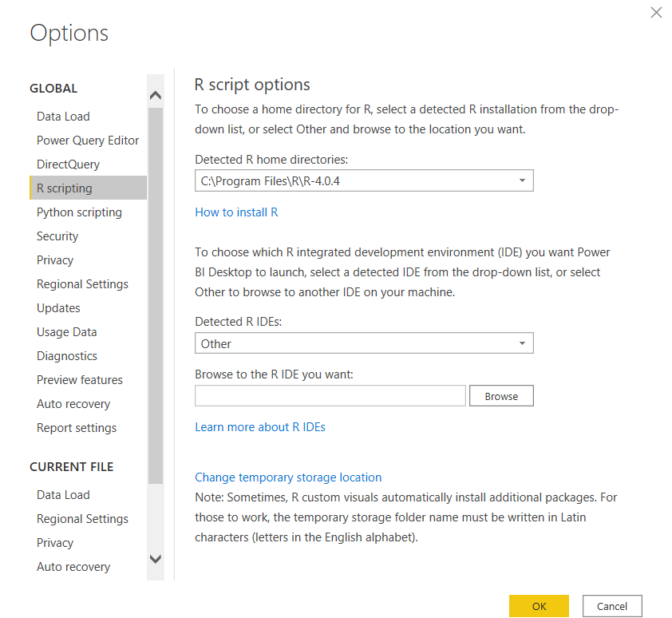The image size is (672, 618).
Task: Click the CURRENT FILE section header
Action: point(72,466)
